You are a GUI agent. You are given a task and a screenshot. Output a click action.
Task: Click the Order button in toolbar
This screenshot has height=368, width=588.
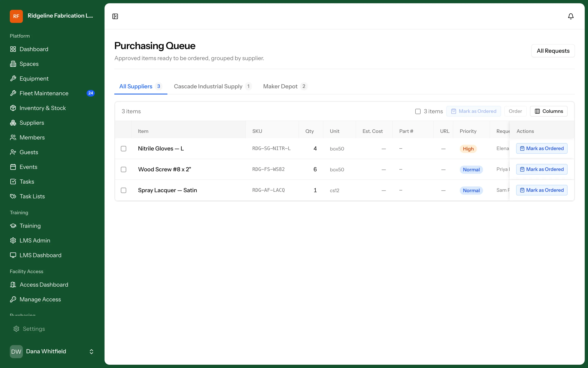coord(515,111)
